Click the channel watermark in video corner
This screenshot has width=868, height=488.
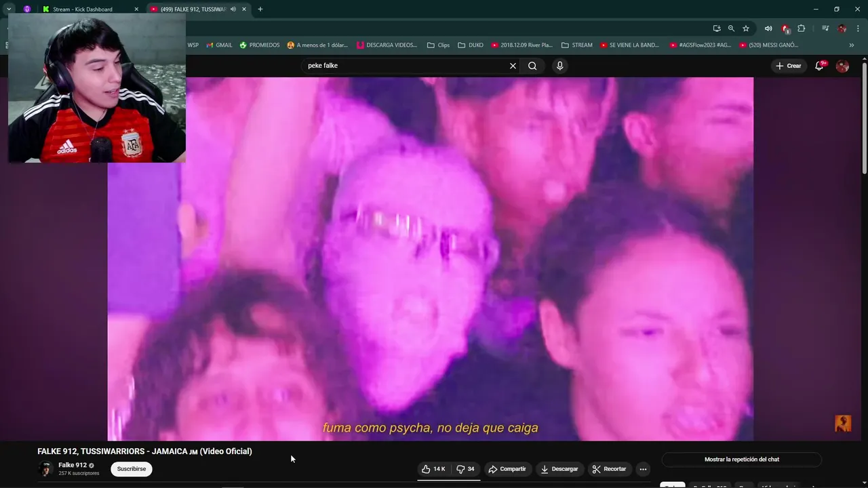843,424
